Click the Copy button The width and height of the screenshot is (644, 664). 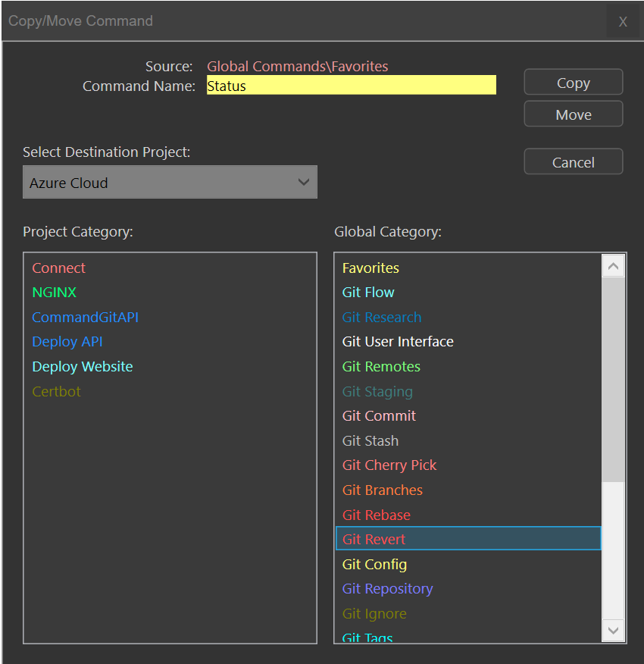point(573,83)
